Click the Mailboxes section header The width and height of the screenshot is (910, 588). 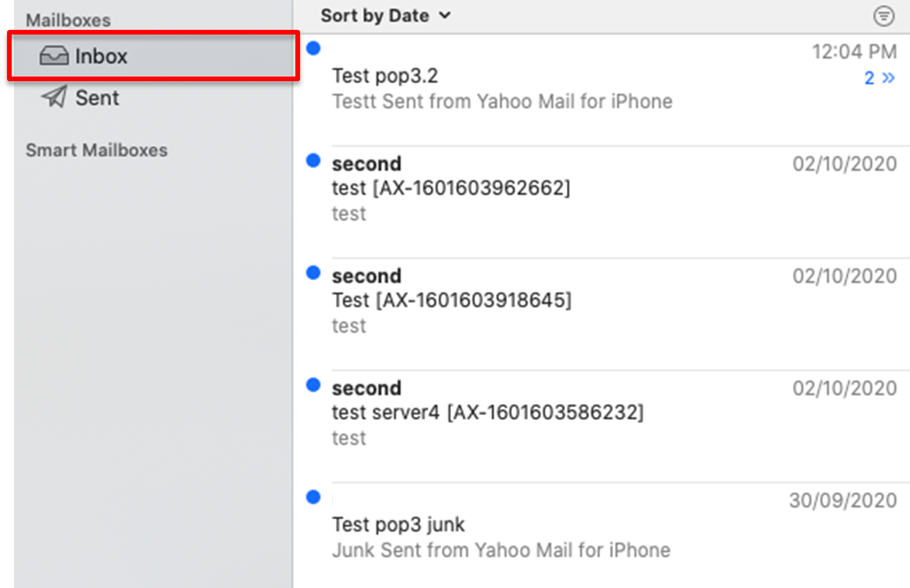[68, 20]
